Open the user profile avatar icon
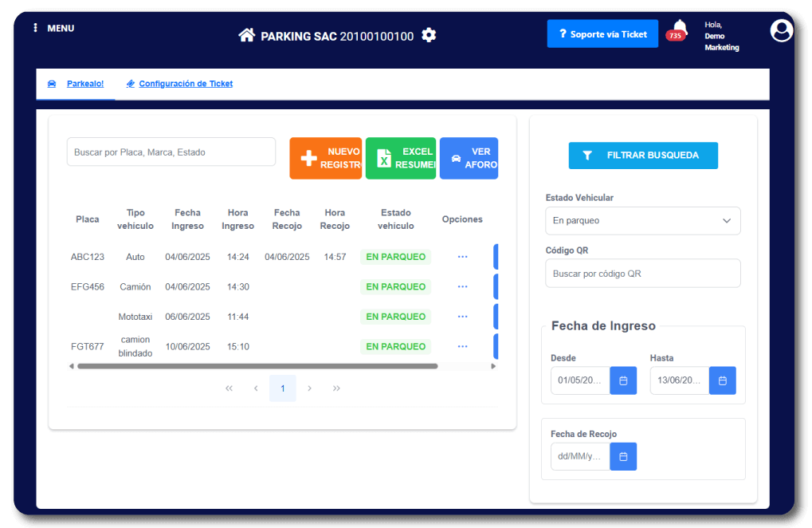This screenshot has height=528, width=812. 782,30
